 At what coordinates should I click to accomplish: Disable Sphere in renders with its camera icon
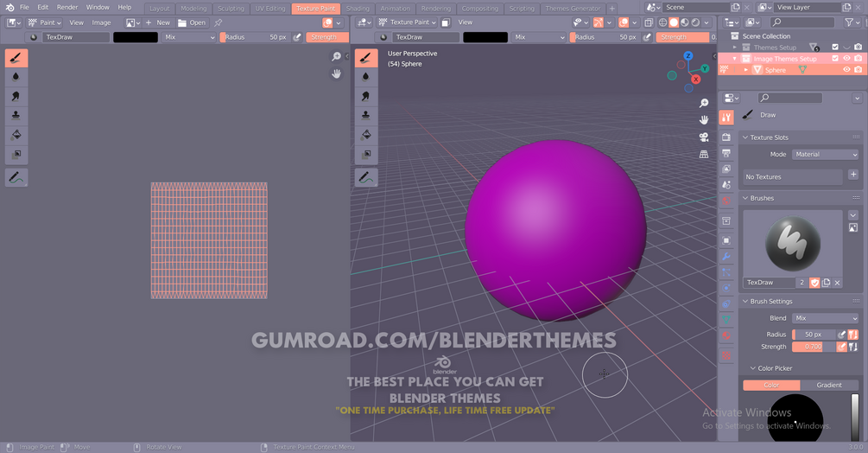pyautogui.click(x=858, y=70)
